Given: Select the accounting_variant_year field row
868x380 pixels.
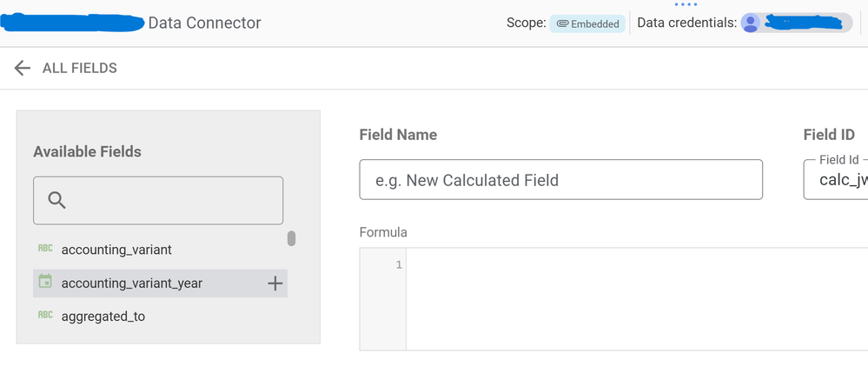Looking at the screenshot, I should (160, 283).
